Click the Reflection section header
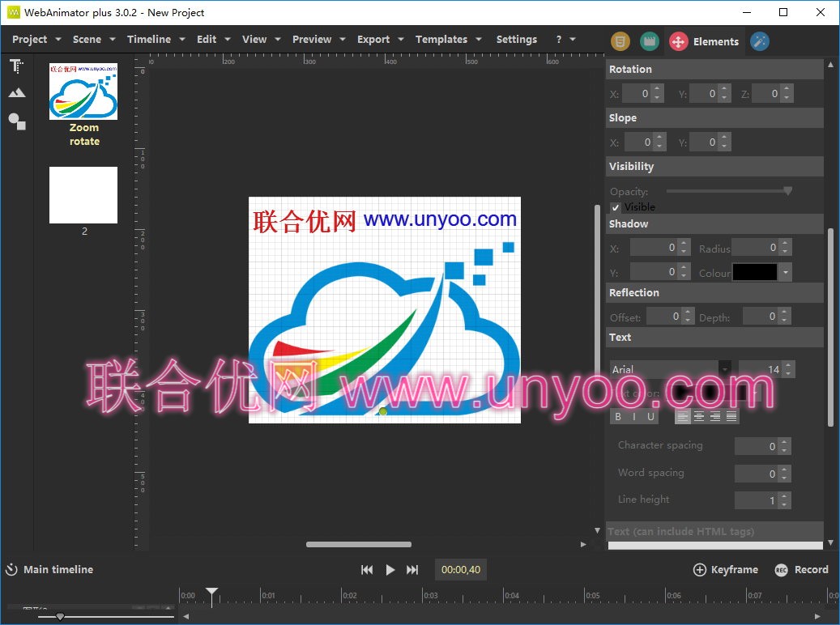Screen dimensions: 840x625 714,293
